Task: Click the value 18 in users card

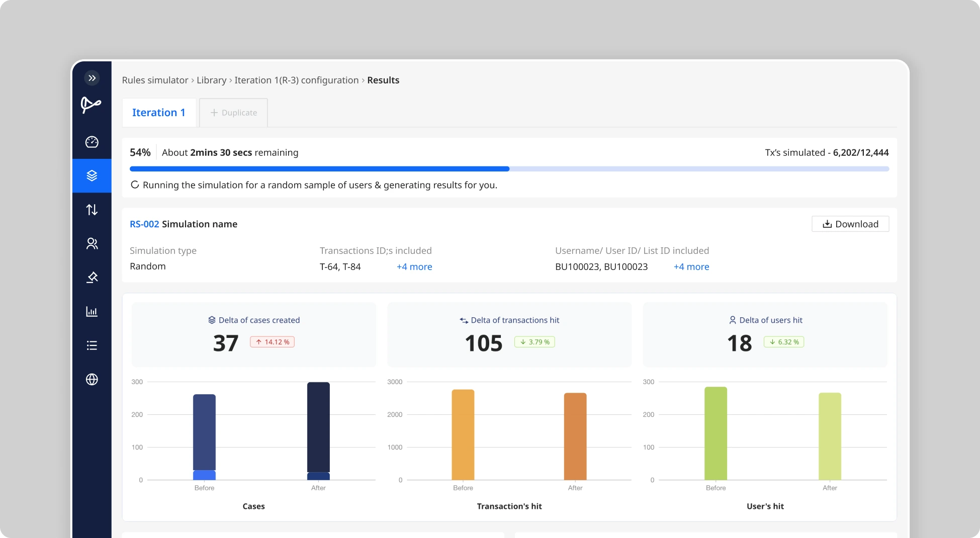Action: (x=740, y=343)
